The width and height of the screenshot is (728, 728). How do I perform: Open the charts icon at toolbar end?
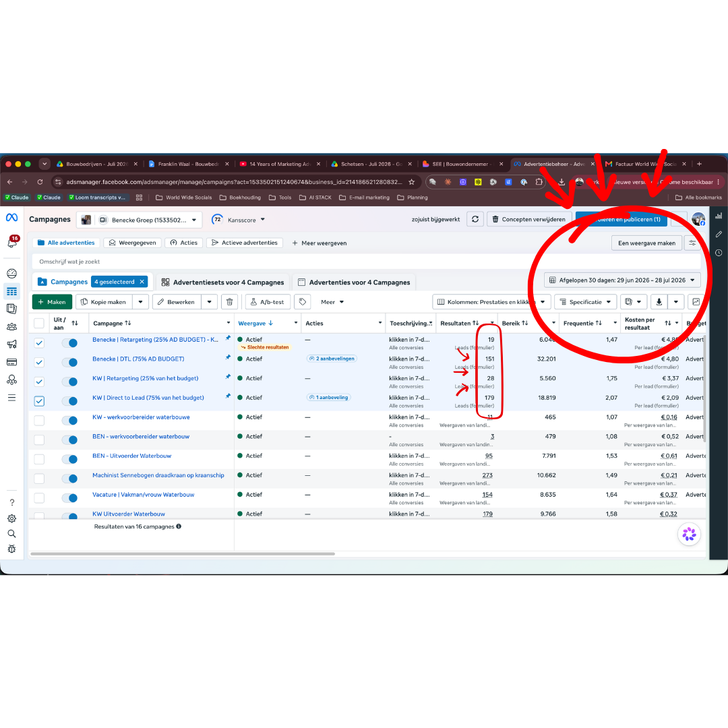tap(696, 302)
